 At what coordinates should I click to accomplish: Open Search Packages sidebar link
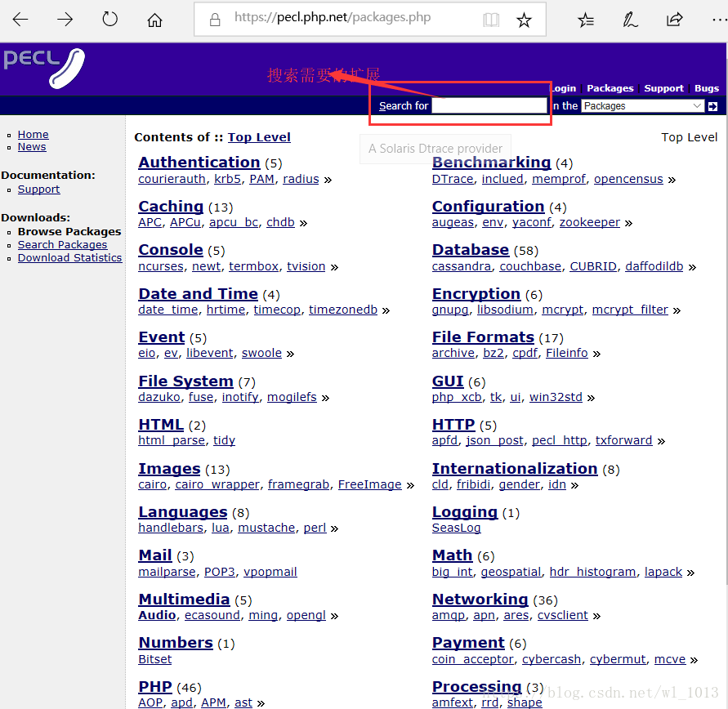point(62,244)
